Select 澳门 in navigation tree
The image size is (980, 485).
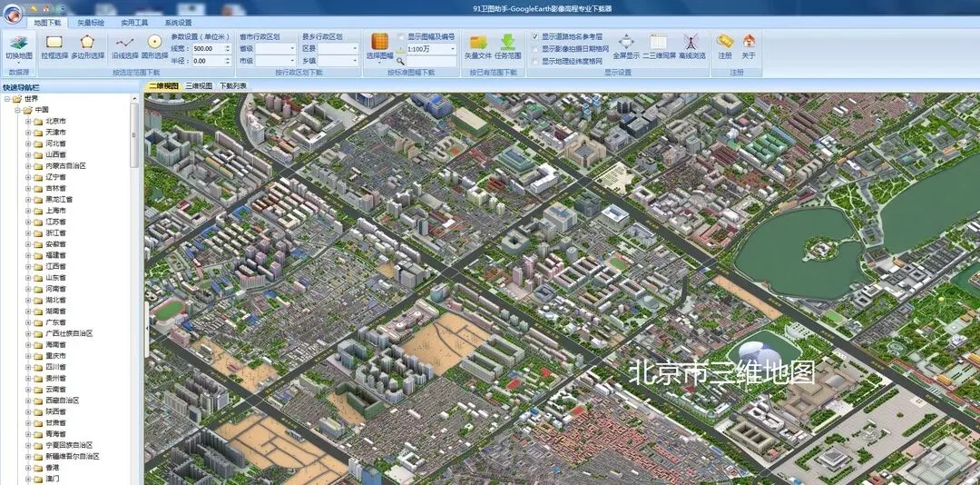[x=52, y=479]
